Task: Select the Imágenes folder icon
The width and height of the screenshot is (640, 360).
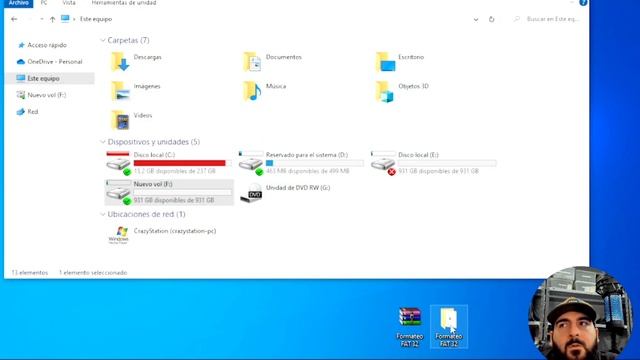Action: 120,91
